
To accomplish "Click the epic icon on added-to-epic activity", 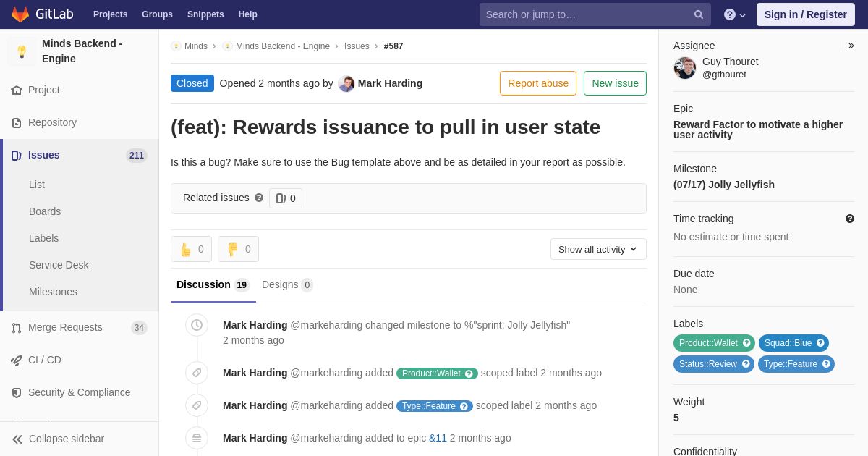I will 197,438.
